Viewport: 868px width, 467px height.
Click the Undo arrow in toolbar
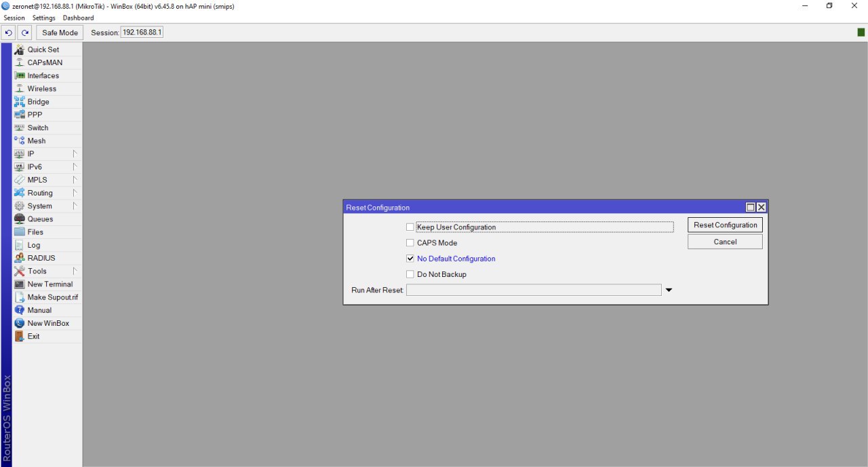pyautogui.click(x=9, y=33)
